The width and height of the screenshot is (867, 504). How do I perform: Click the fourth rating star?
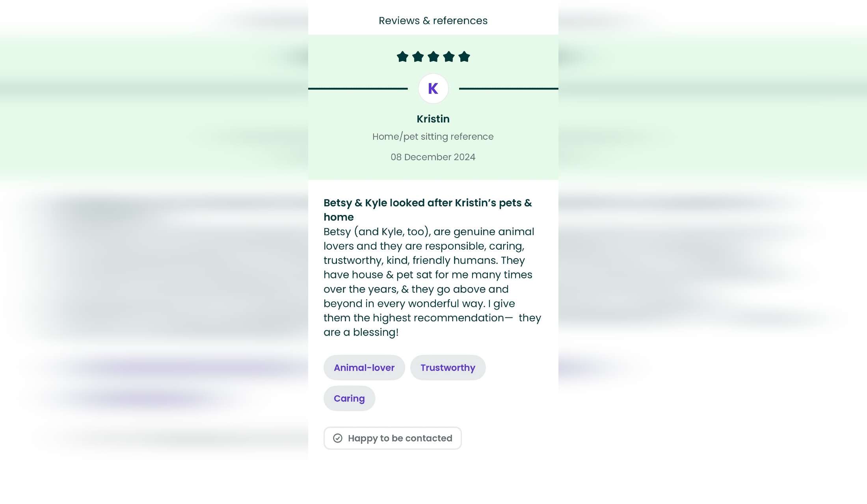(x=449, y=57)
